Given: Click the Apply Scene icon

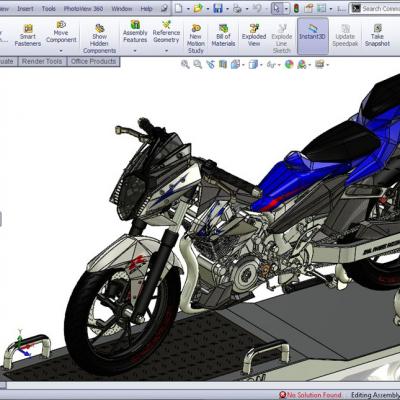Looking at the screenshot, I should click(x=302, y=64).
